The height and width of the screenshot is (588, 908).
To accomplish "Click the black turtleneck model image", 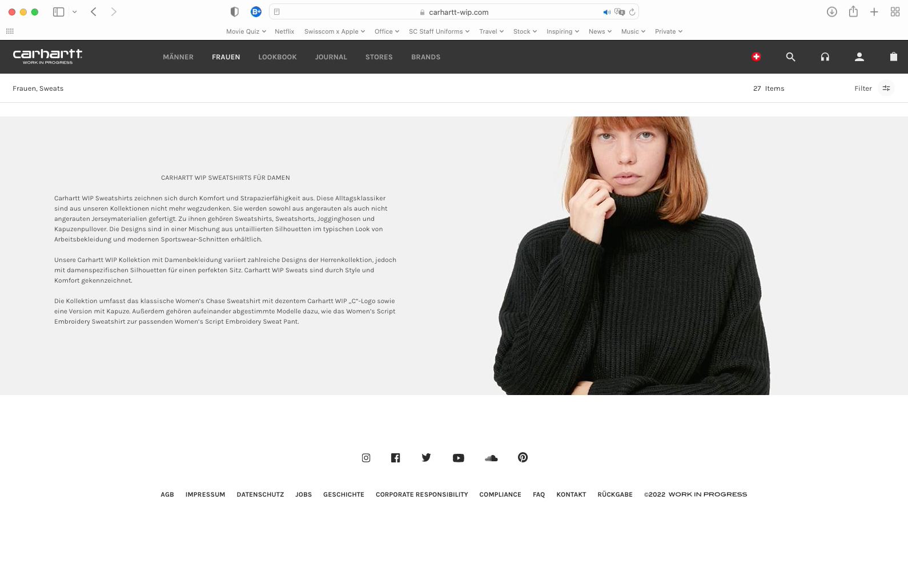I will point(632,256).
